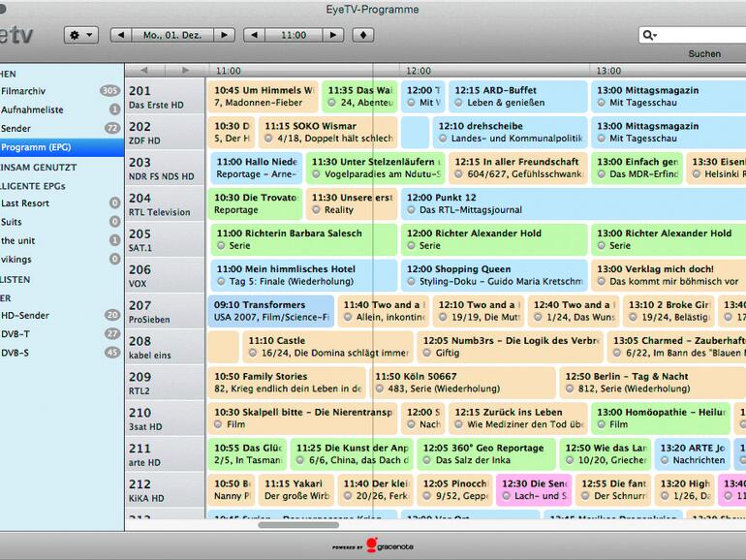Image resolution: width=746 pixels, height=560 pixels.
Task: Select channel 211 arte HD
Action: coord(165,454)
